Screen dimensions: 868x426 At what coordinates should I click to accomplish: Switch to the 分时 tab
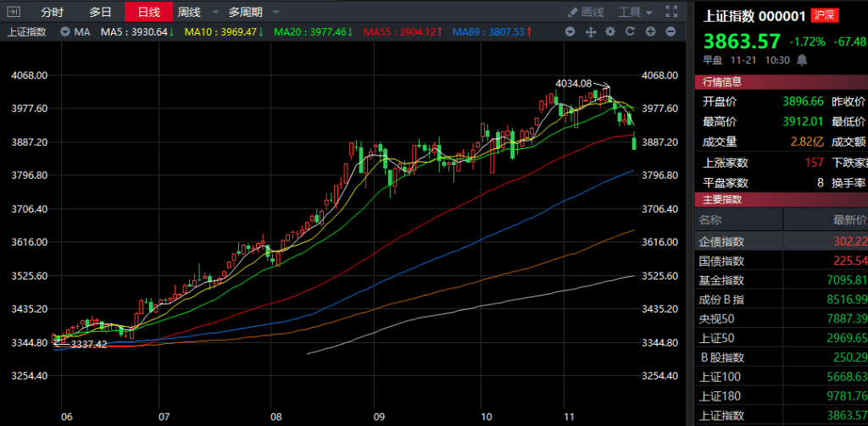coord(53,12)
